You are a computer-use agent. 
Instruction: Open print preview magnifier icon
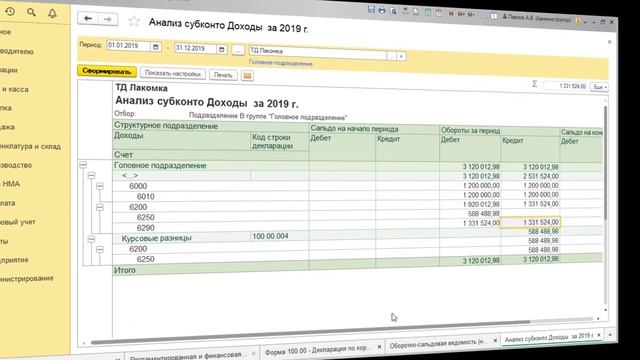(393, 11)
